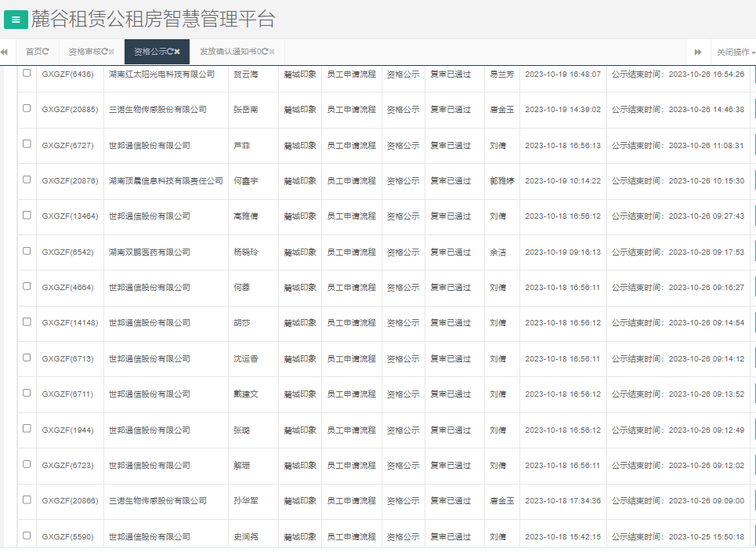Click the refresh icon on 发放确认通知书 tab

click(x=265, y=52)
